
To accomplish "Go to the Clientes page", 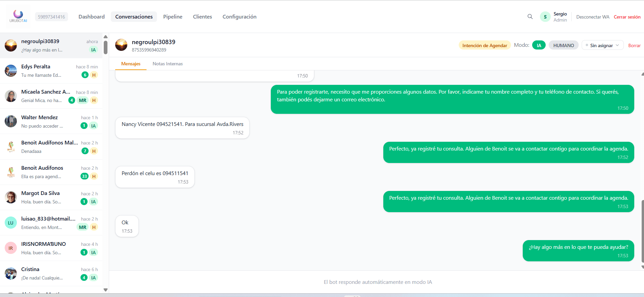I will pos(202,16).
